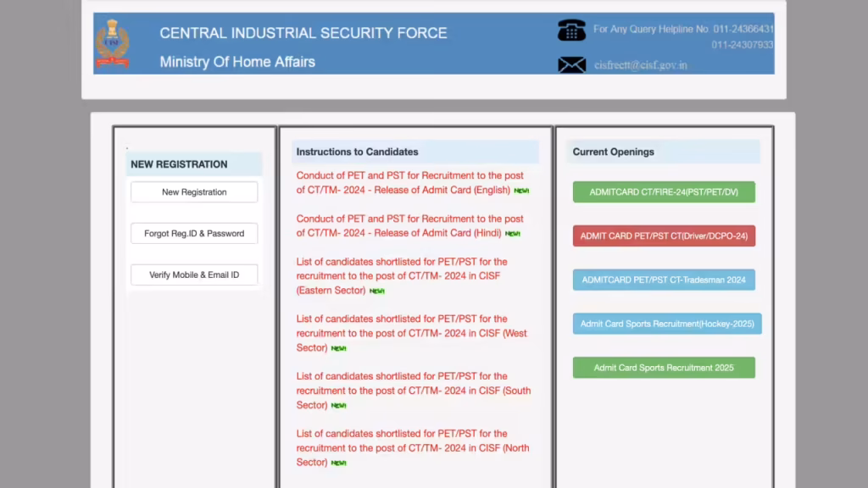Click New badge beside Eastern Sector
The width and height of the screenshot is (868, 488).
click(377, 291)
